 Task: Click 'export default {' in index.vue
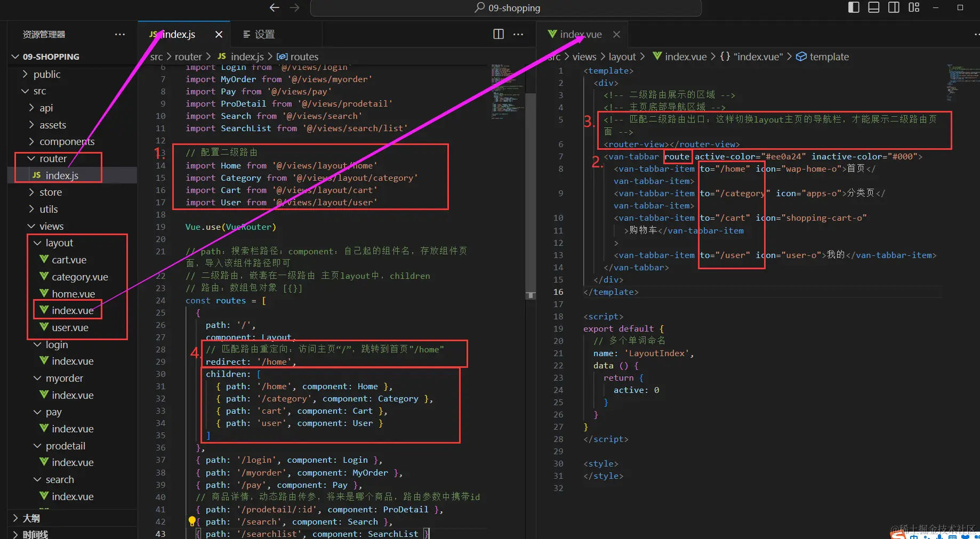click(x=623, y=328)
